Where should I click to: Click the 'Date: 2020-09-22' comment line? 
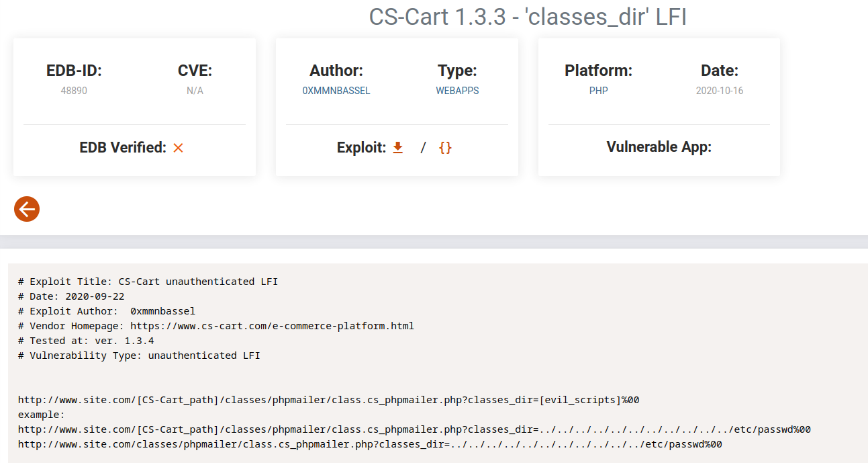tap(71, 296)
